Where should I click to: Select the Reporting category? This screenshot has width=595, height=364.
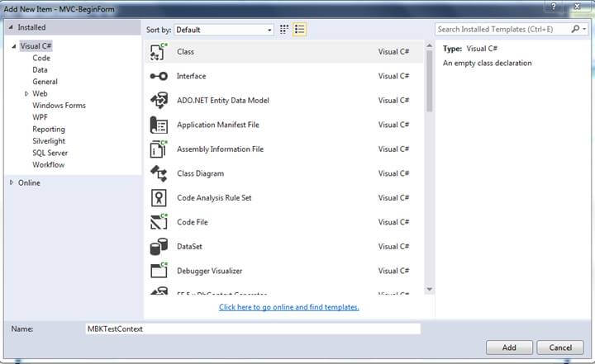pos(49,130)
